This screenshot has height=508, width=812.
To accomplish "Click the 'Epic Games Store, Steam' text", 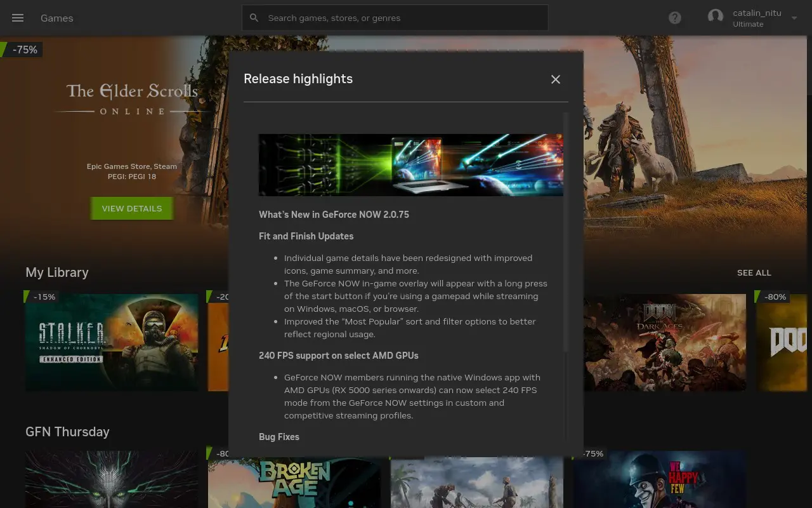I will click(132, 166).
